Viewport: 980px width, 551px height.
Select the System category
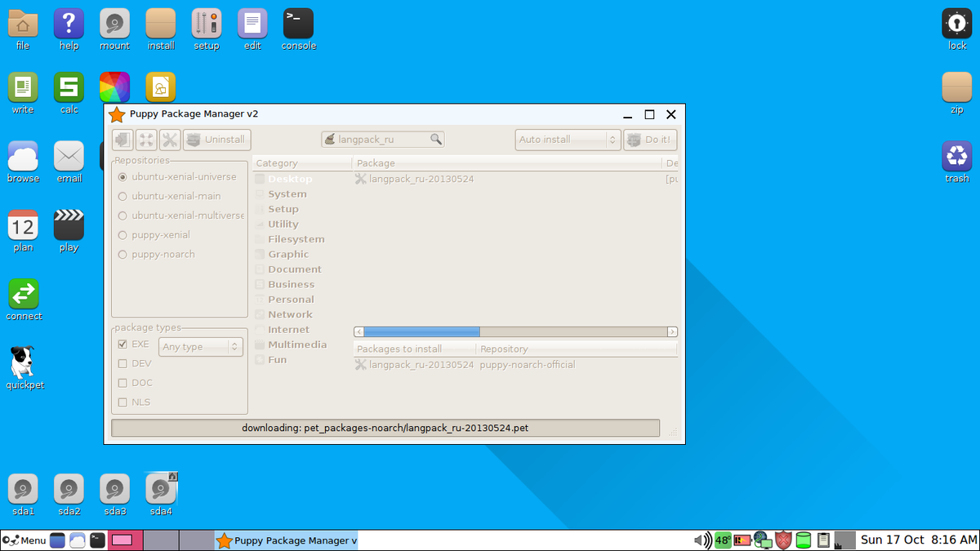[x=287, y=194]
